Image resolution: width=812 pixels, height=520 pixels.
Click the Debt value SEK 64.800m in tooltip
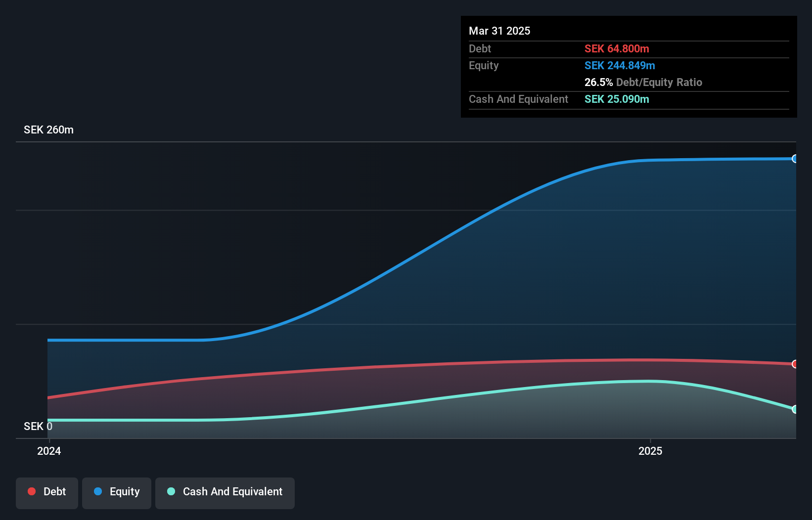click(x=617, y=48)
